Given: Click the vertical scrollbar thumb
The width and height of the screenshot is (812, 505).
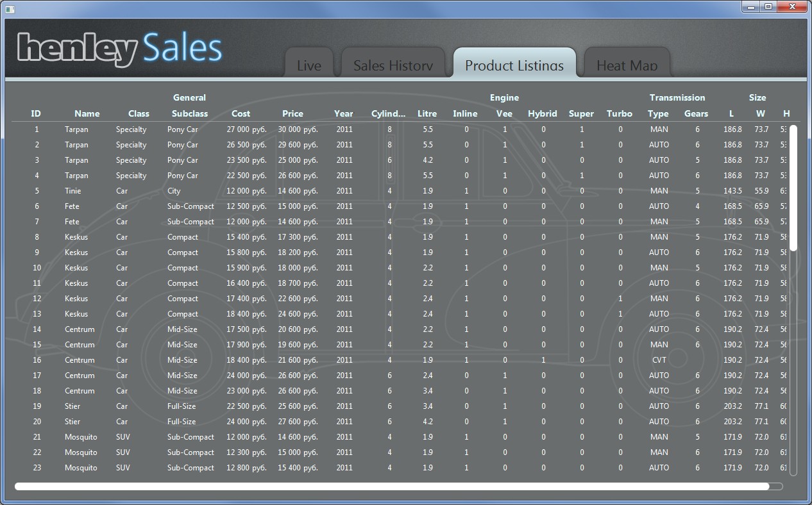Looking at the screenshot, I should point(793,188).
